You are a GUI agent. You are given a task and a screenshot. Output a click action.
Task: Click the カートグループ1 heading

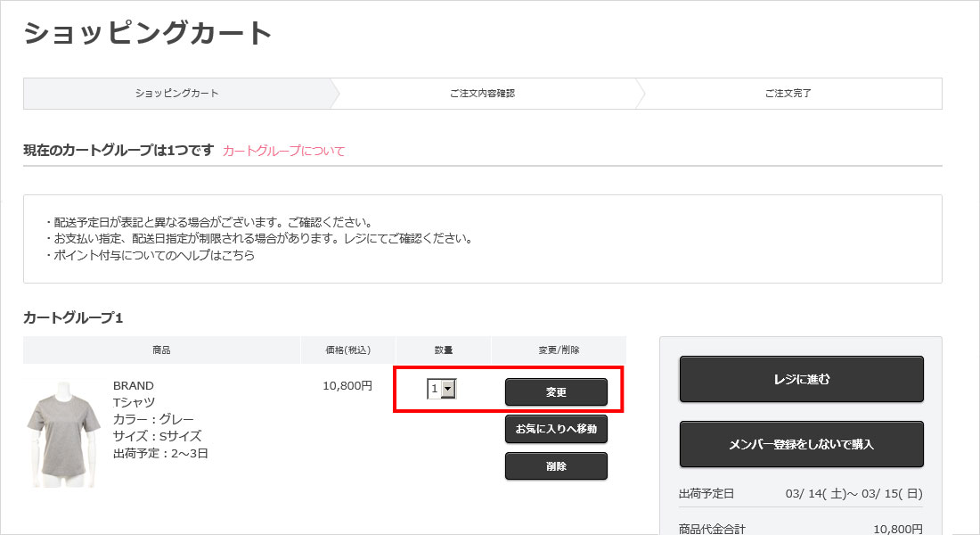(73, 317)
